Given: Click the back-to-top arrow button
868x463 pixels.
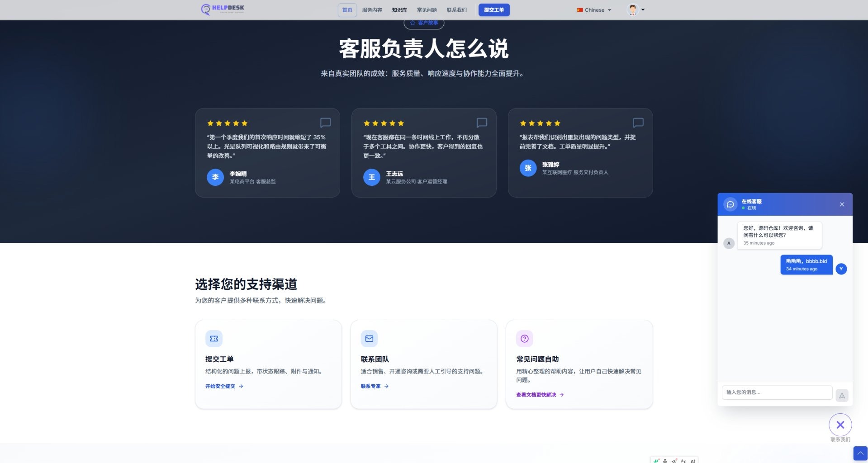Looking at the screenshot, I should [x=860, y=454].
